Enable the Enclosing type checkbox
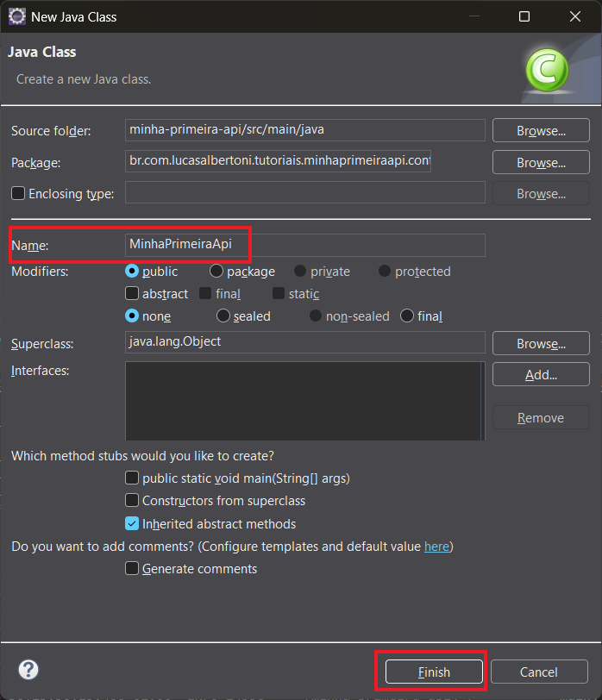 18,194
